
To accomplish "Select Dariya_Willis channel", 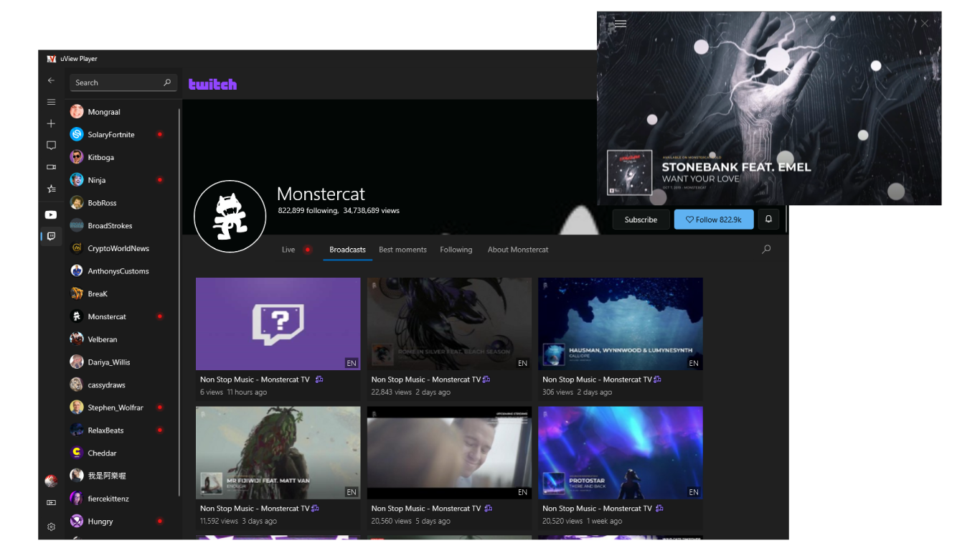I will click(x=122, y=362).
